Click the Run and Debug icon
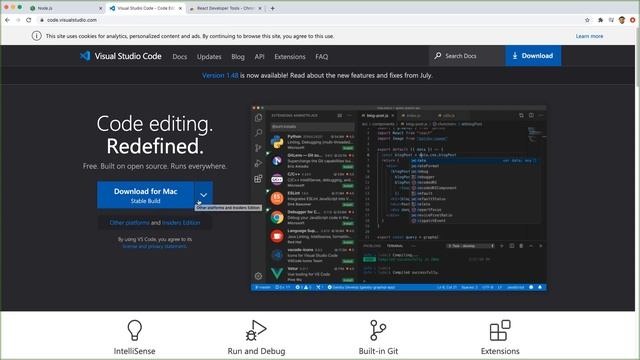640x360 pixels. [256, 330]
